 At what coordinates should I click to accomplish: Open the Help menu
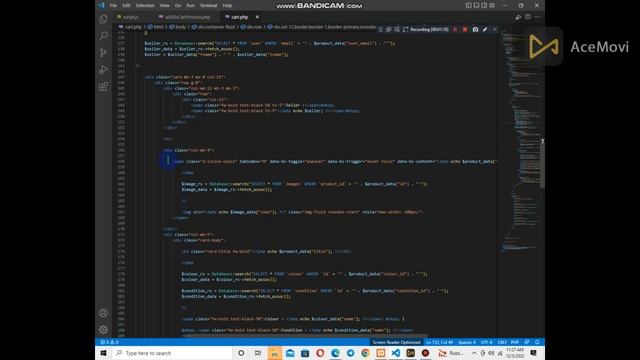coord(227,5)
